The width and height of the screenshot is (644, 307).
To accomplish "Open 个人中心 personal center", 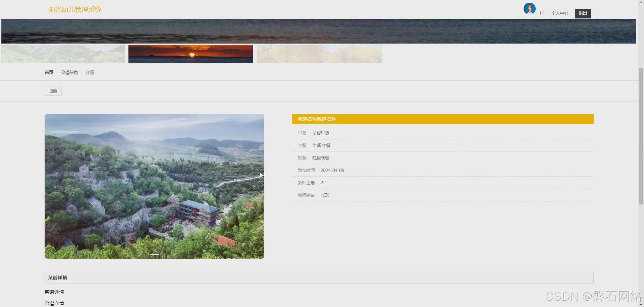I will [559, 13].
